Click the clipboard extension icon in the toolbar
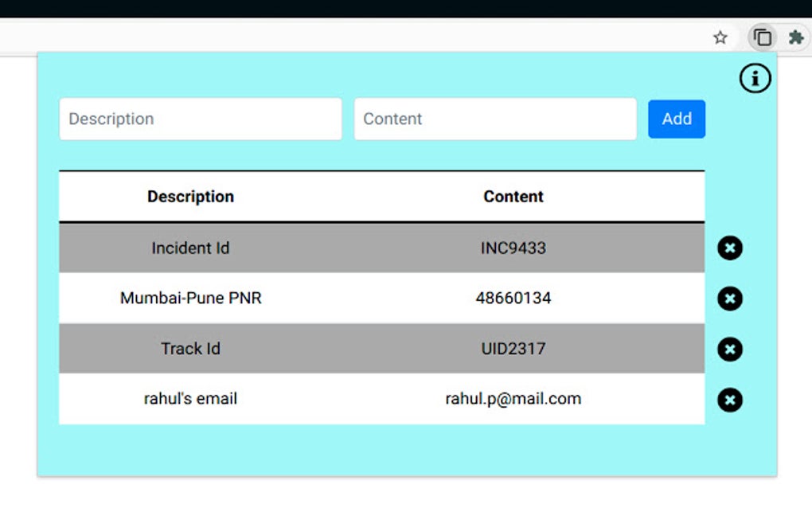 tap(762, 37)
